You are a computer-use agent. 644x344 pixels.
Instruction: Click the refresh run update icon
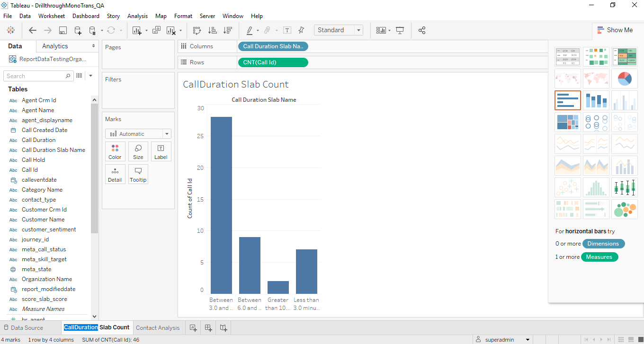111,30
